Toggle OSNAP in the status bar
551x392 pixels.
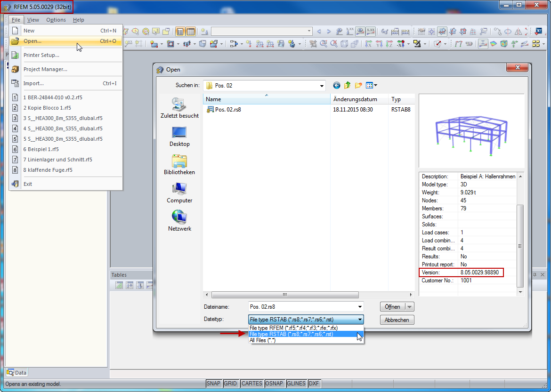tap(275, 384)
